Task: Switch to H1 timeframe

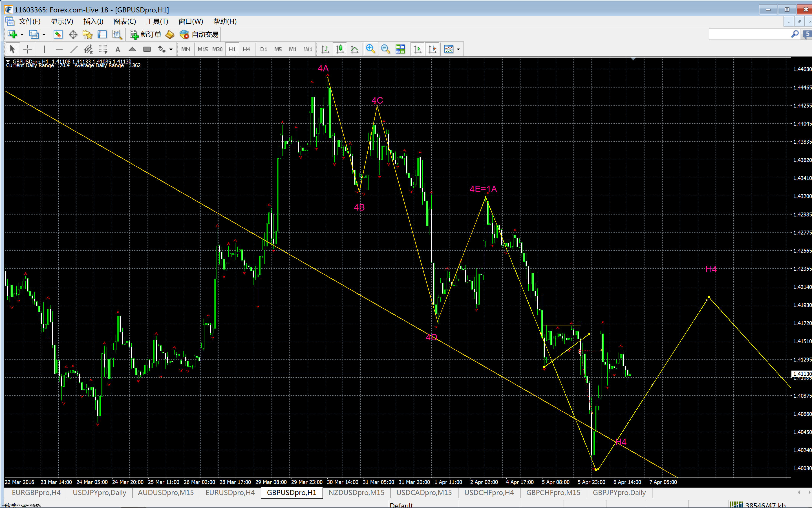Action: 232,49
